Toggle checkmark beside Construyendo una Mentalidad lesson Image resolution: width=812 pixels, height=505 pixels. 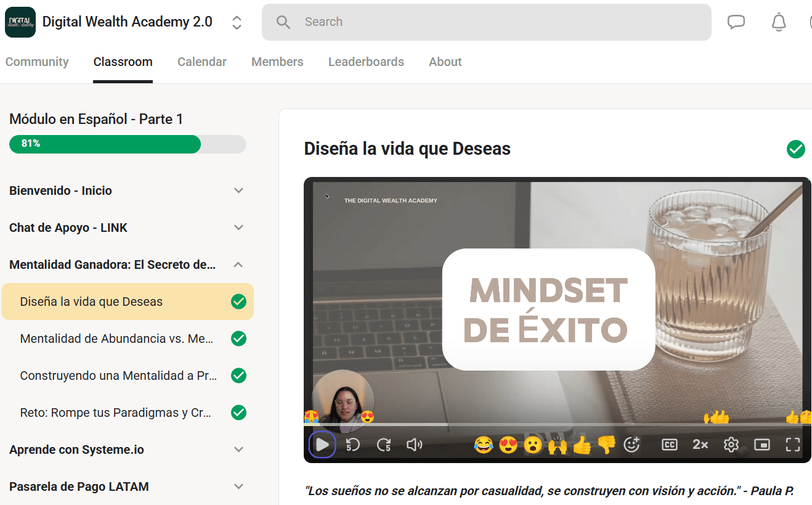pos(238,376)
